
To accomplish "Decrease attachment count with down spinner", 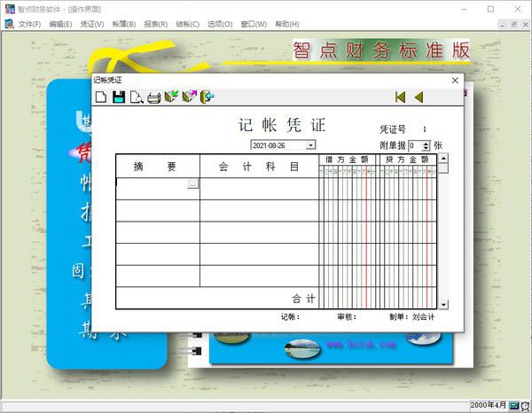I will coord(426,148).
